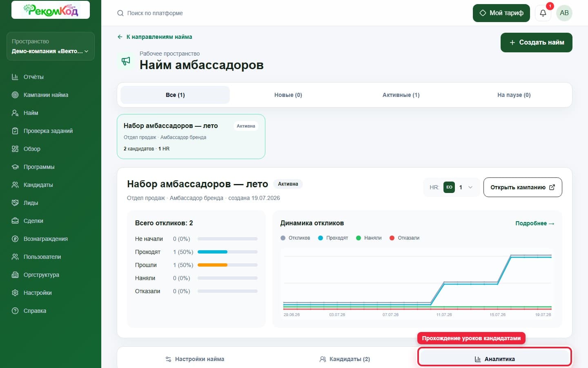Click the external-link icon in Открыть кампанию
The height and width of the screenshot is (368, 588).
pos(552,187)
